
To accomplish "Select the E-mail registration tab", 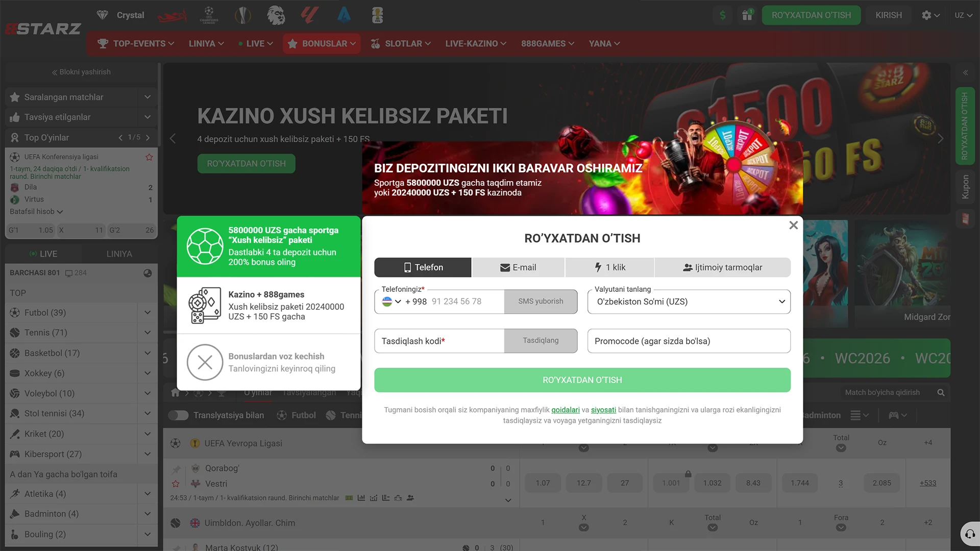I will click(518, 267).
